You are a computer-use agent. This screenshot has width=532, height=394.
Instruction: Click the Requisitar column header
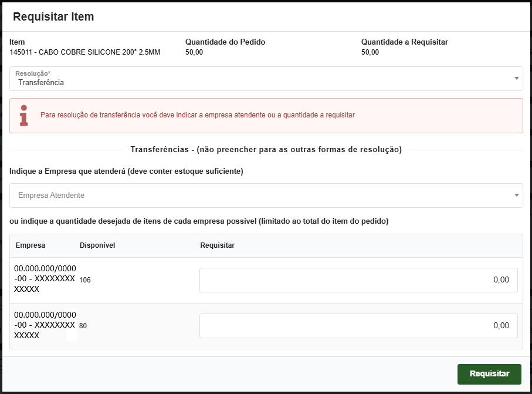tap(218, 245)
